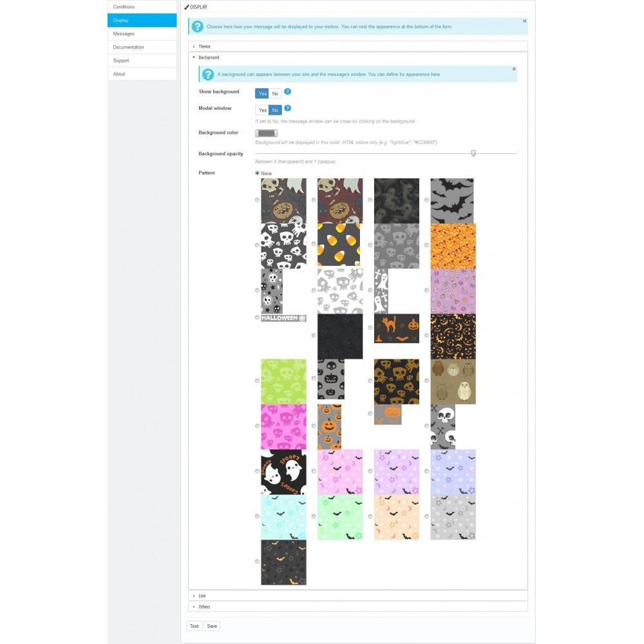Choose the gray bats pattern thumbnail
Screen dimensions: 644x644
pos(452,201)
